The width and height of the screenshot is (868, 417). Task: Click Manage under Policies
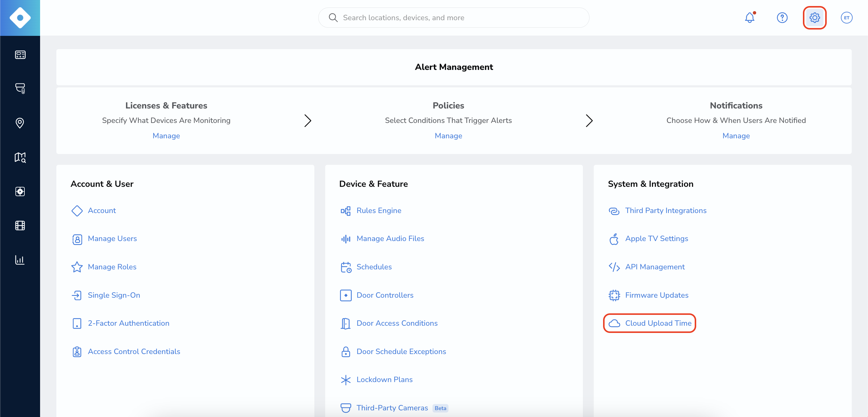point(448,136)
